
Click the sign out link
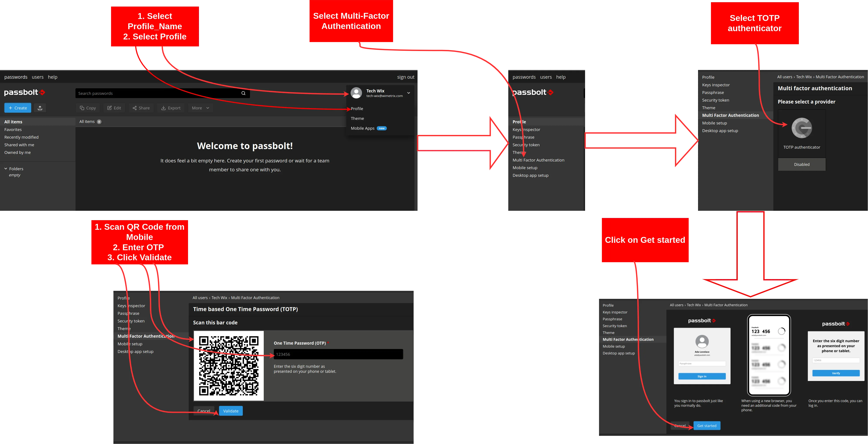click(x=405, y=77)
